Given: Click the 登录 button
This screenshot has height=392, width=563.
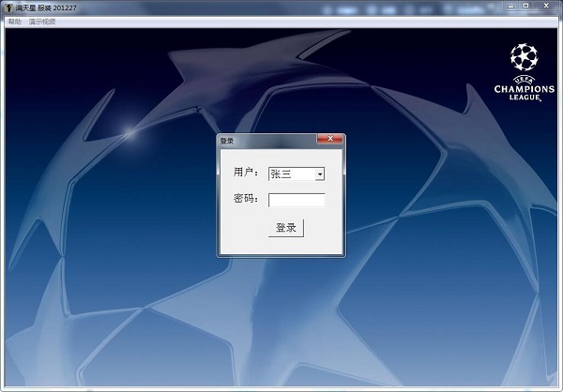Looking at the screenshot, I should (286, 228).
